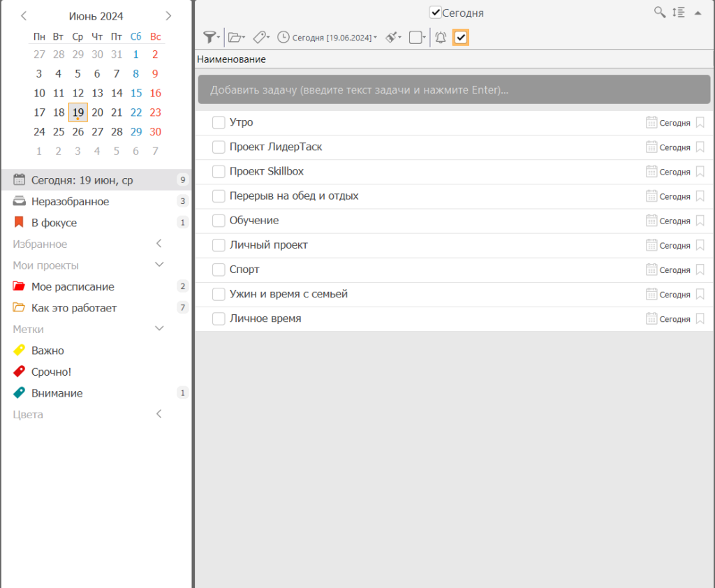Image resolution: width=715 pixels, height=588 pixels.
Task: Bookmark the task Утро to focus
Action: (x=700, y=123)
